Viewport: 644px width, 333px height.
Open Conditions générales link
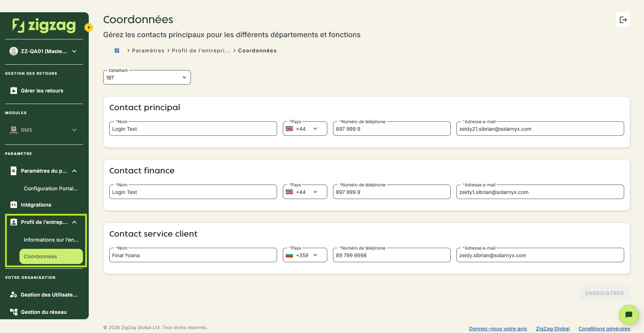click(604, 329)
